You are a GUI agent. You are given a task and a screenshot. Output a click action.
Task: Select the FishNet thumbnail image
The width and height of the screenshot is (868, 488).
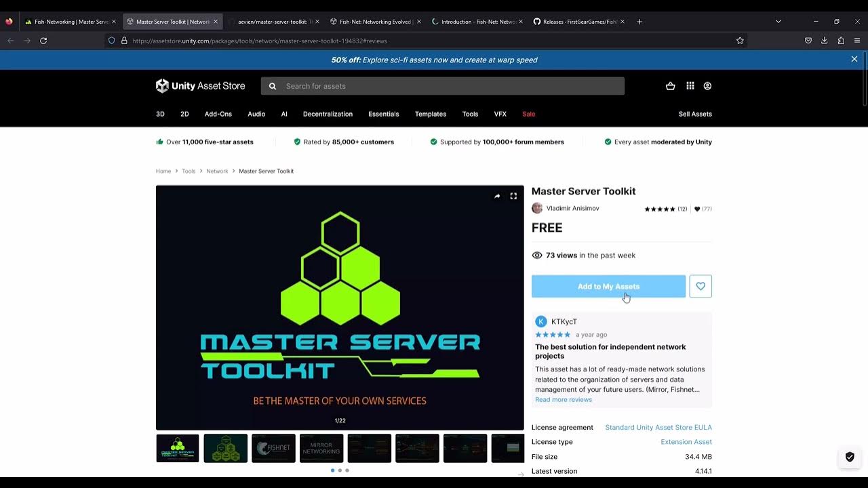tap(273, 448)
